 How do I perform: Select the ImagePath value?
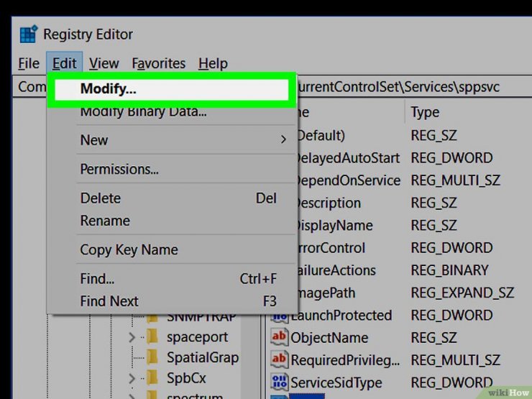326,293
